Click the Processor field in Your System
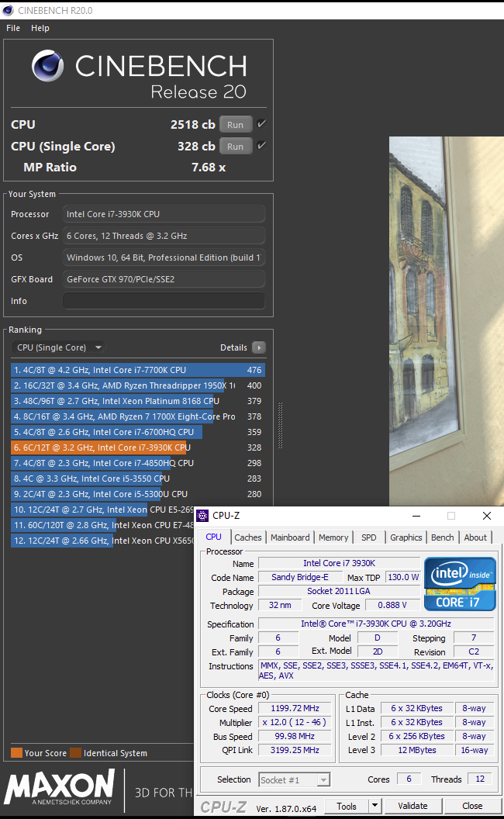The width and height of the screenshot is (504, 819). 164,214
